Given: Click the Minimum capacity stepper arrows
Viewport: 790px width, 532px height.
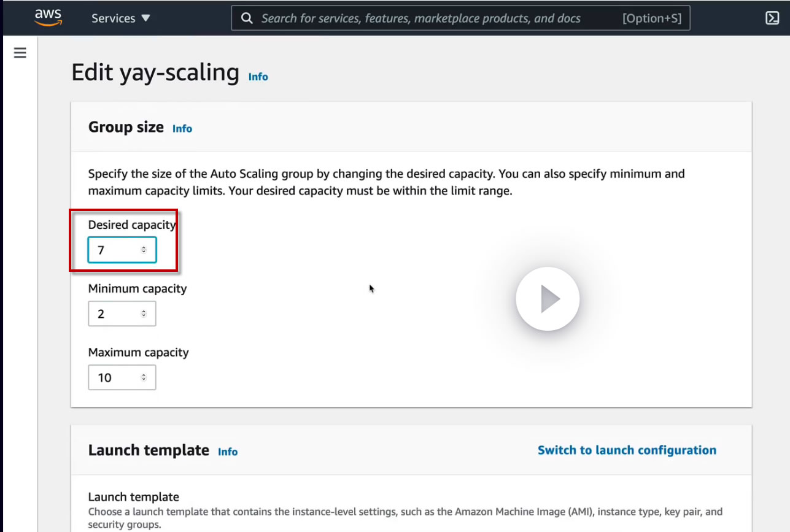Looking at the screenshot, I should tap(144, 314).
